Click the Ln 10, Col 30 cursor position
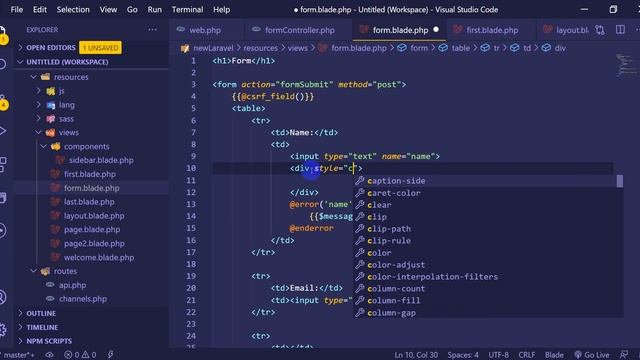640x360 pixels. pos(416,355)
